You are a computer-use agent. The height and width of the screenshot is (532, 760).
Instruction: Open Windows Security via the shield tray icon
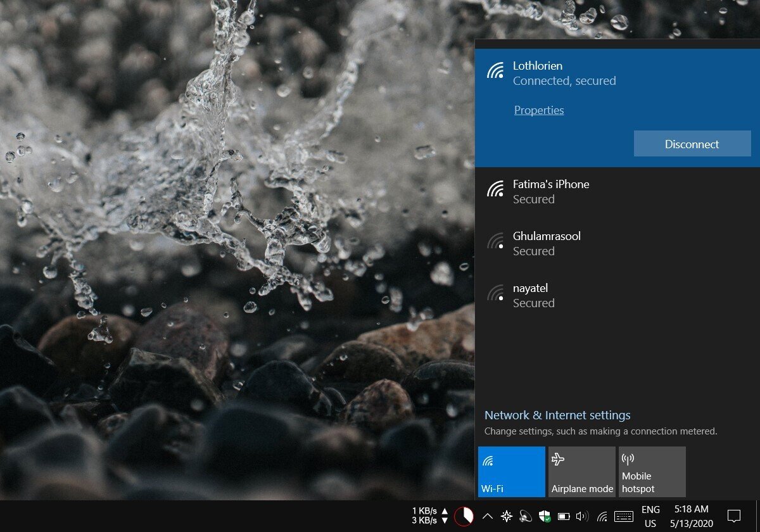coord(544,516)
